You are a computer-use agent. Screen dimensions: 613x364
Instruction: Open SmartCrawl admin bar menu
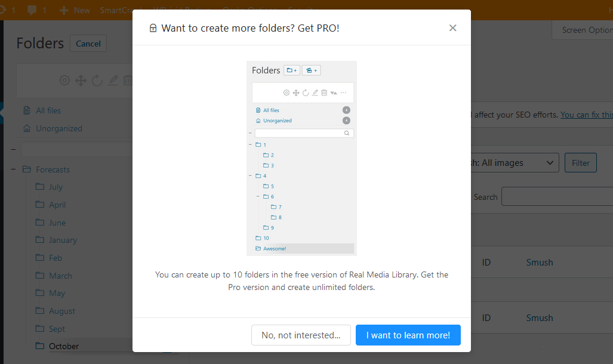click(116, 10)
